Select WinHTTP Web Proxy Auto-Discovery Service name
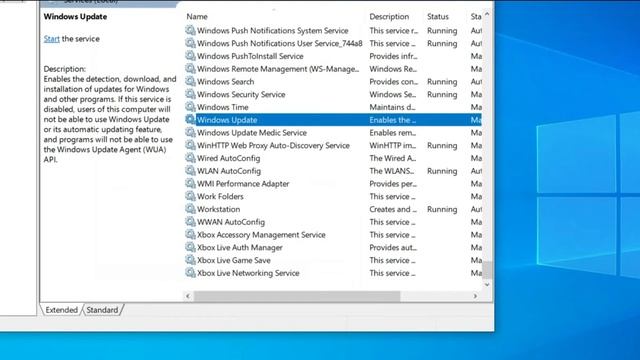Screen dimensions: 640x360 (273, 145)
